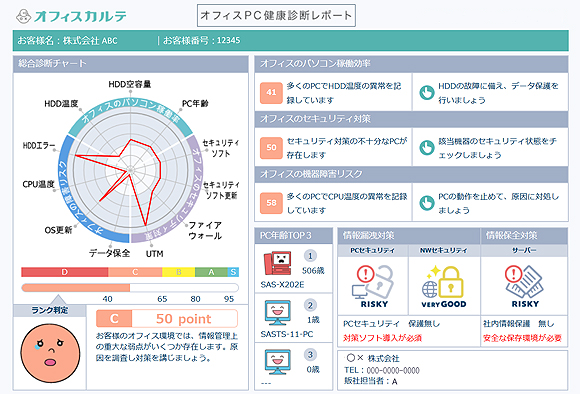Viewport: 580px width, 394px height.
Task: Click the D segment of rank scale
Action: click(x=65, y=272)
